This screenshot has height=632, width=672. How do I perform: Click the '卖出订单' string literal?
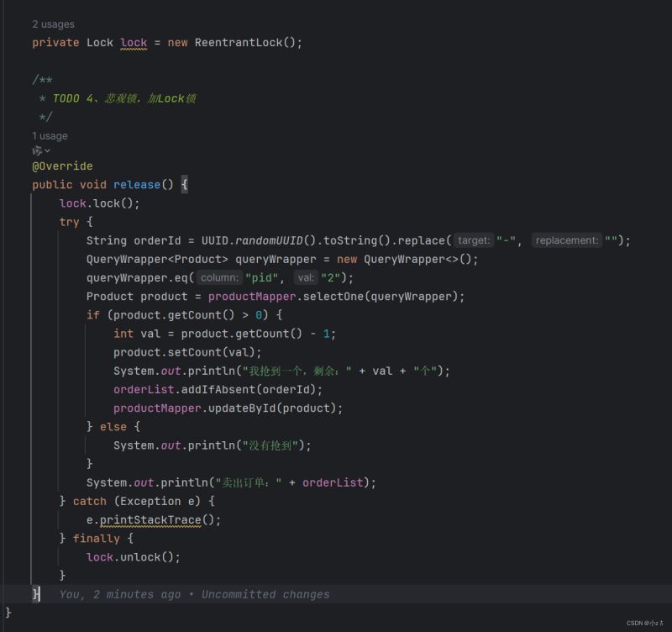click(x=249, y=482)
